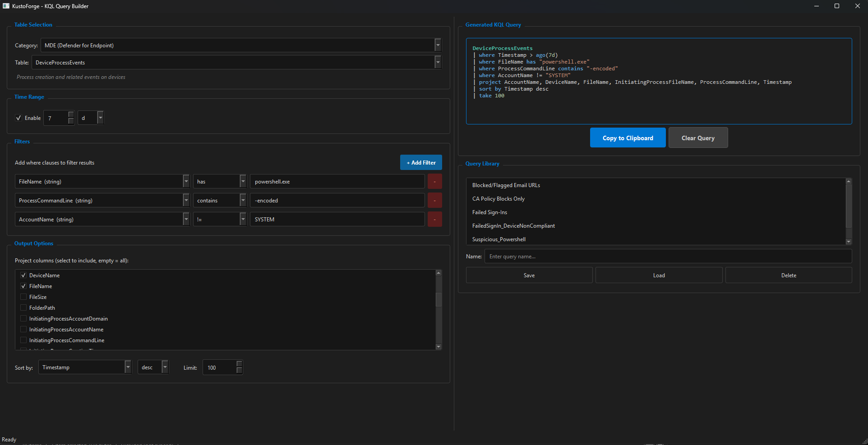Copy the query to clipboard

(628, 138)
